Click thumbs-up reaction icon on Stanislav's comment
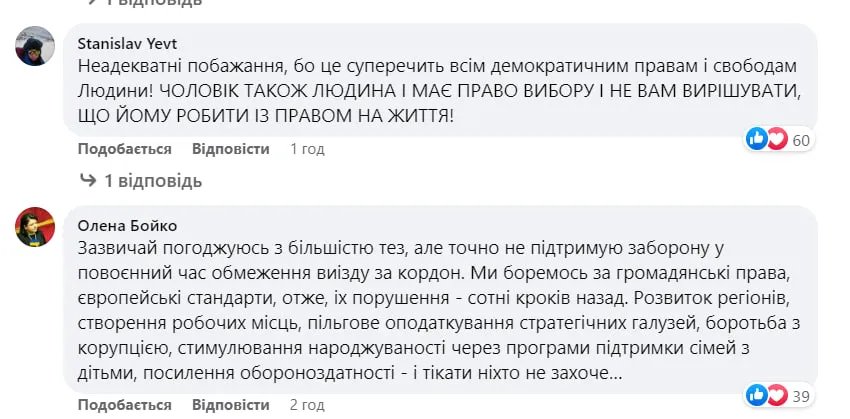Viewport: 850px width, 419px height. 757,139
